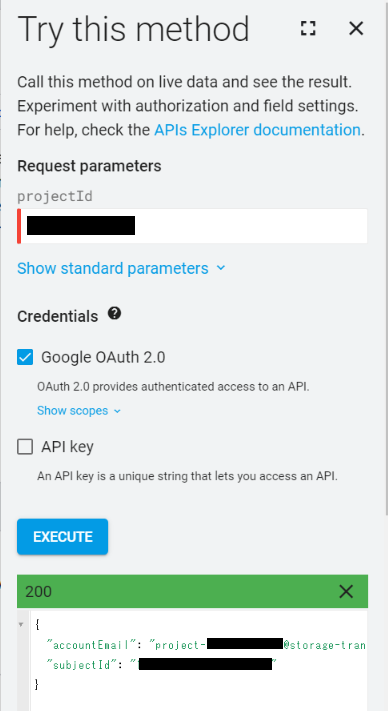
Task: Click the small chevron beside Show scopes
Action: click(x=117, y=411)
